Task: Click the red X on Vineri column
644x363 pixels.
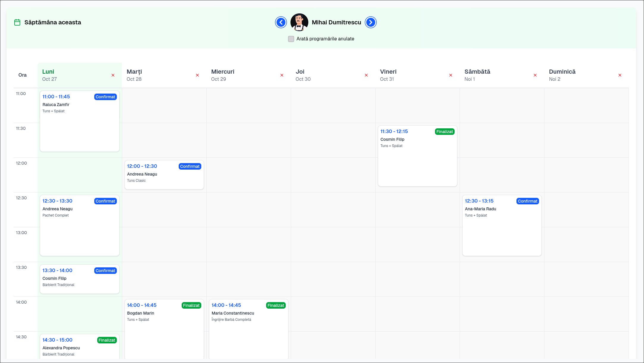Action: (451, 75)
